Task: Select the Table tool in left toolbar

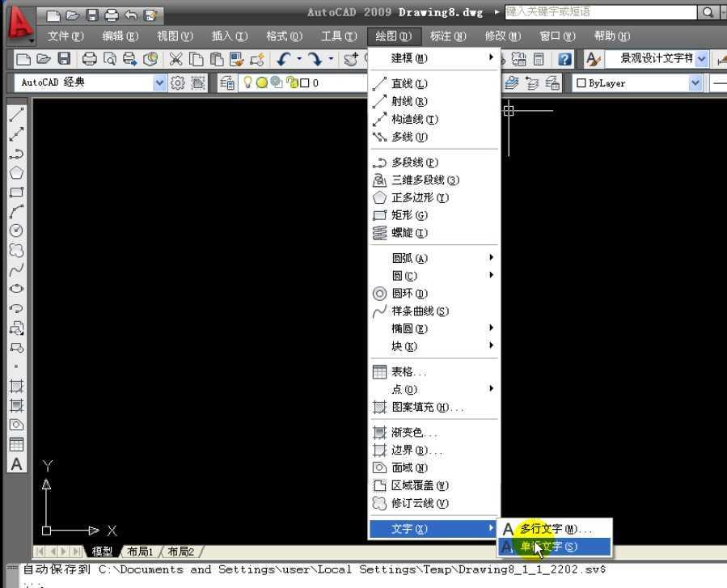Action: pyautogui.click(x=17, y=444)
